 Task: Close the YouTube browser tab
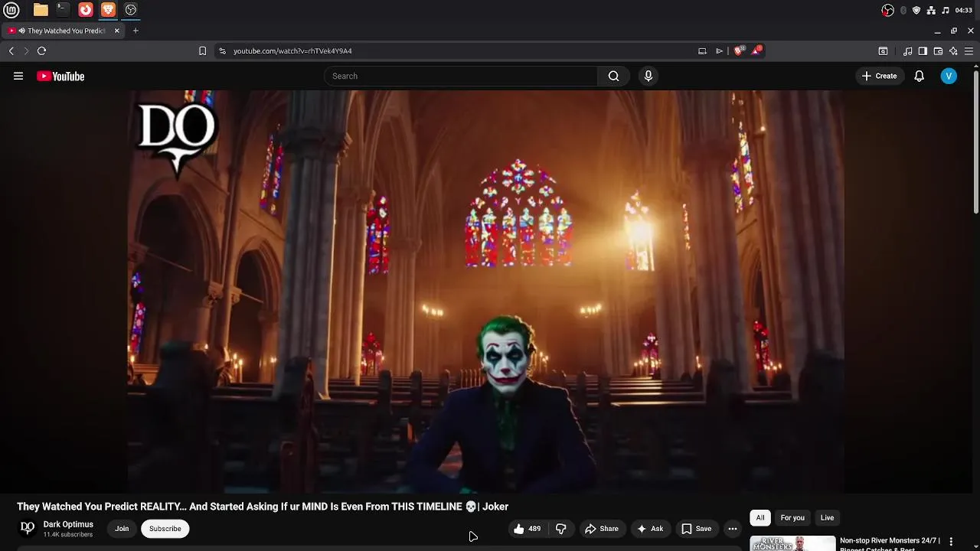pyautogui.click(x=117, y=31)
